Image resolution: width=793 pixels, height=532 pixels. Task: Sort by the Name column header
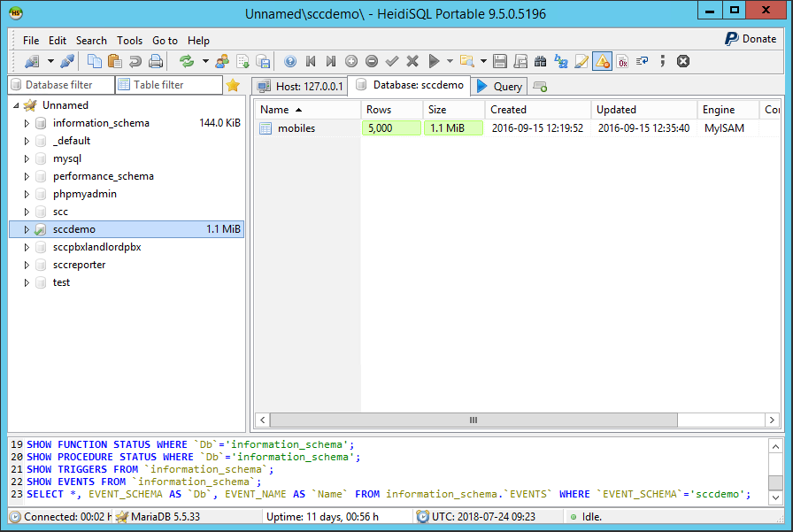(307, 110)
